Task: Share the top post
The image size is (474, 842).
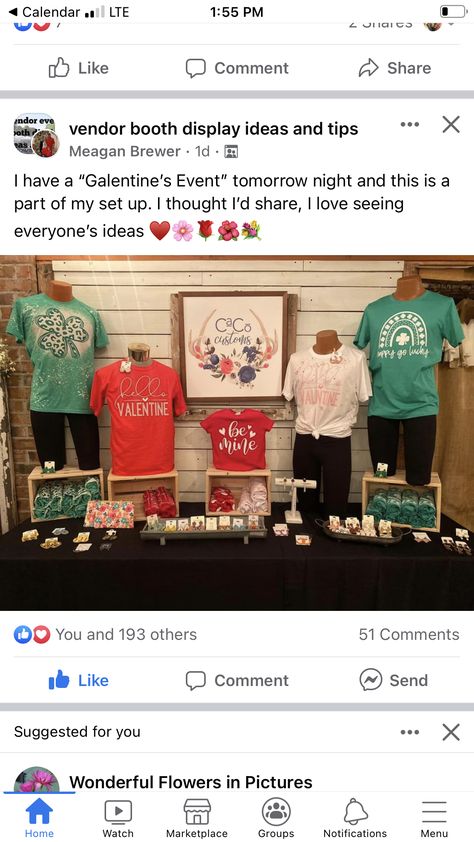Action: tap(395, 68)
